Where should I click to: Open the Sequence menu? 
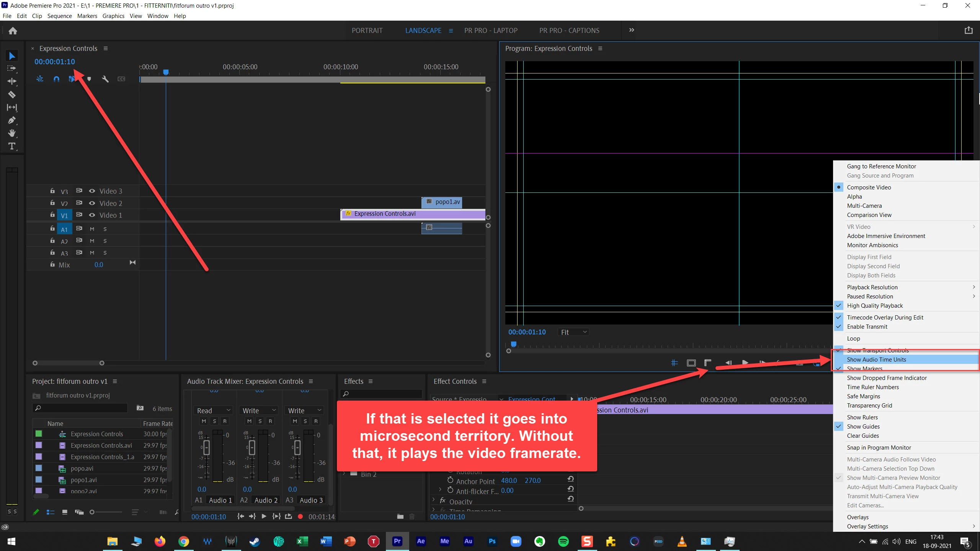tap(59, 16)
